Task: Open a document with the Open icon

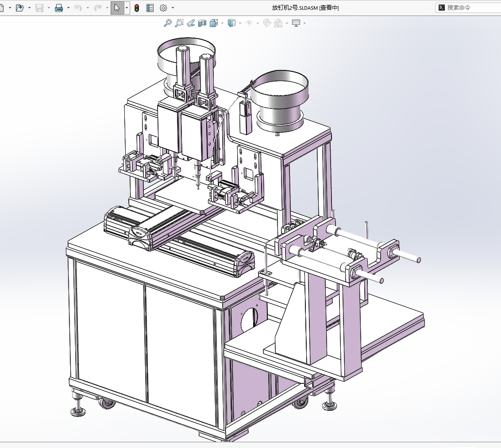Action: click(x=20, y=8)
